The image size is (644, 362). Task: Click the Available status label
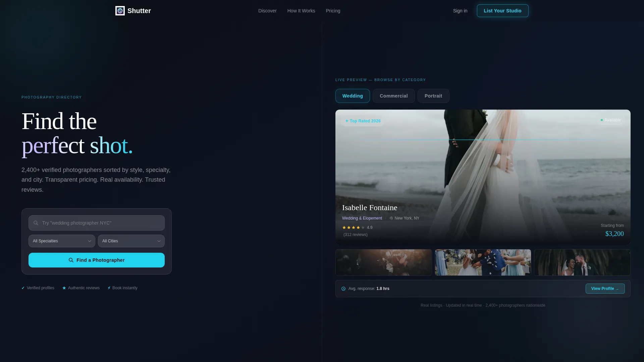tap(612, 120)
